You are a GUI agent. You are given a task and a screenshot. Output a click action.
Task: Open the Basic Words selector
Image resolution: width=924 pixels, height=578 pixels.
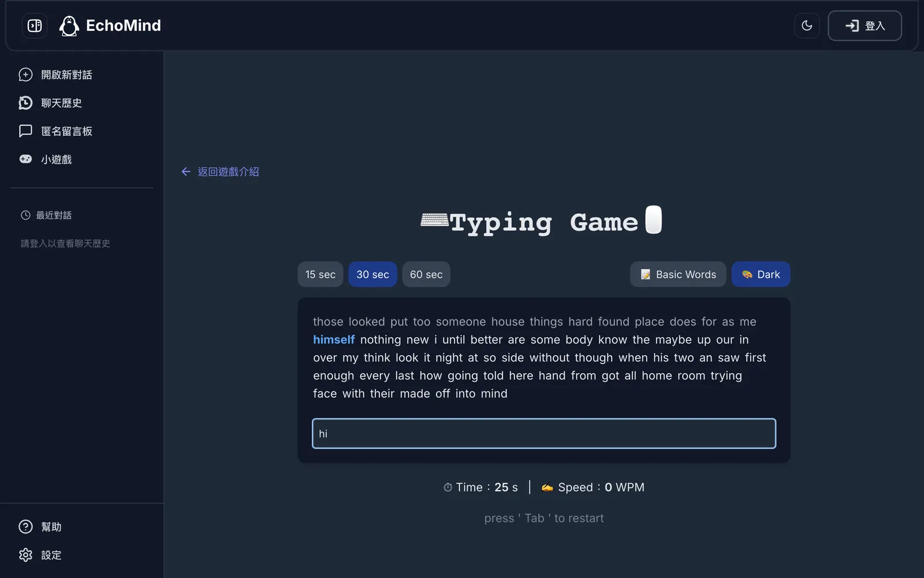click(678, 275)
